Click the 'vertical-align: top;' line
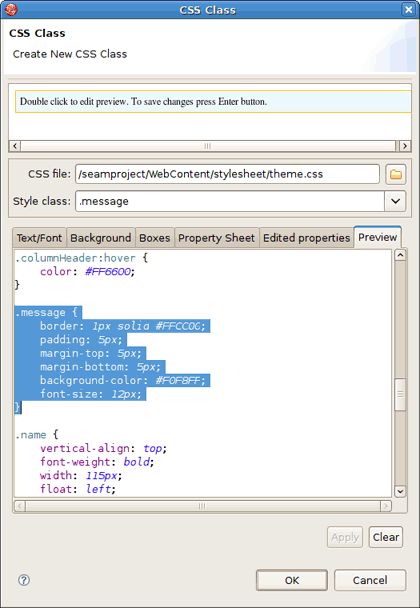420x608 pixels. pyautogui.click(x=104, y=448)
